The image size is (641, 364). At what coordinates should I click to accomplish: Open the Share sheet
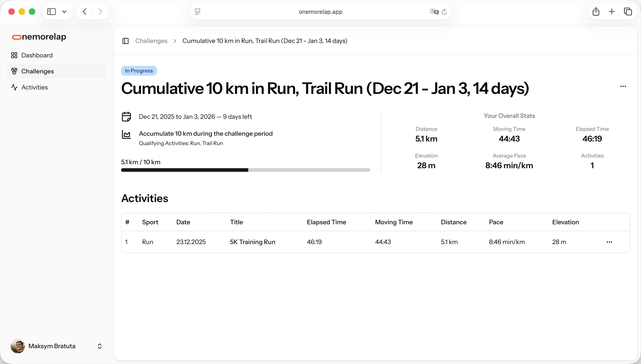(596, 12)
